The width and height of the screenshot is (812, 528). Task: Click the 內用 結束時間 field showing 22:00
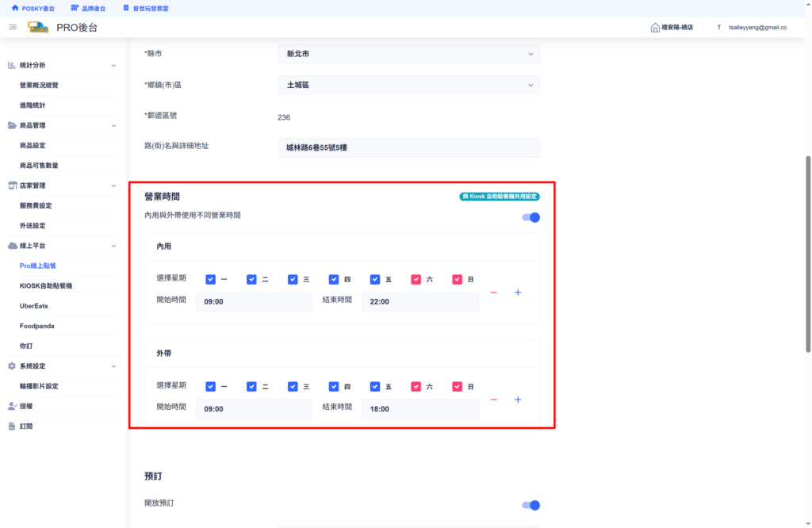click(x=420, y=302)
